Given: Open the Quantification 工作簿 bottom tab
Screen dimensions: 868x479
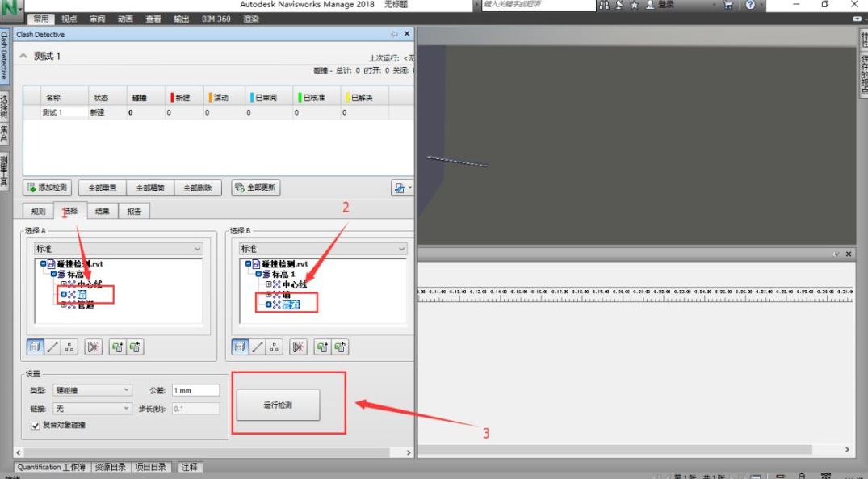Looking at the screenshot, I should pos(52,467).
